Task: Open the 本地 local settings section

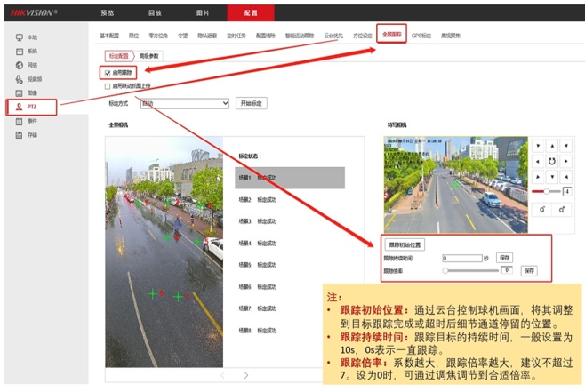Action: 31,37
